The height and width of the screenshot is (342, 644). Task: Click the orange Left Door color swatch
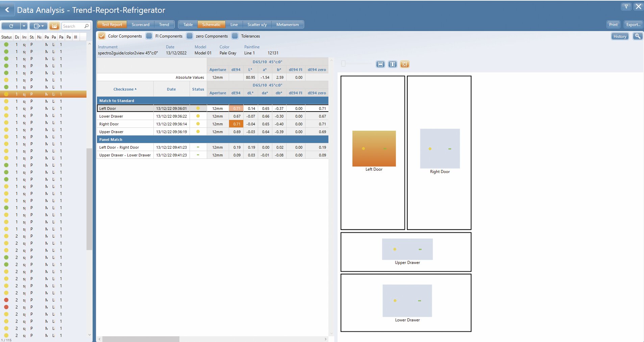coord(374,148)
